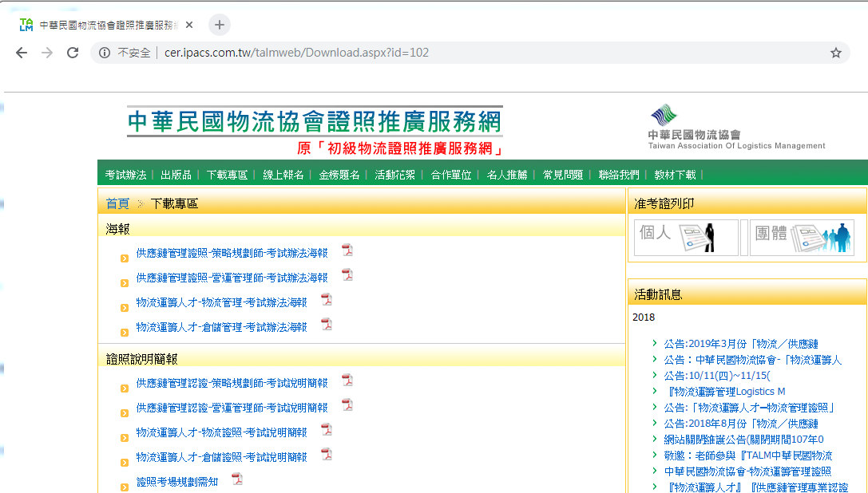Open announcement 公告：中華民國物流協會-「物流運籌人
868x493 pixels.
point(753,361)
